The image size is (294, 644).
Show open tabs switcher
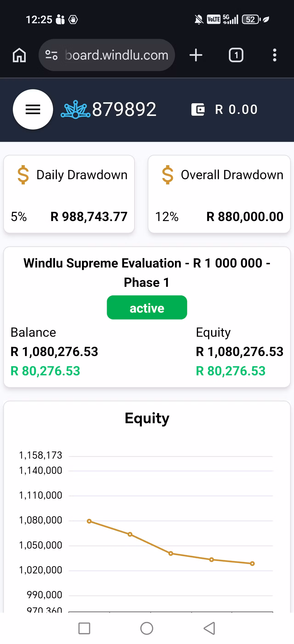236,55
